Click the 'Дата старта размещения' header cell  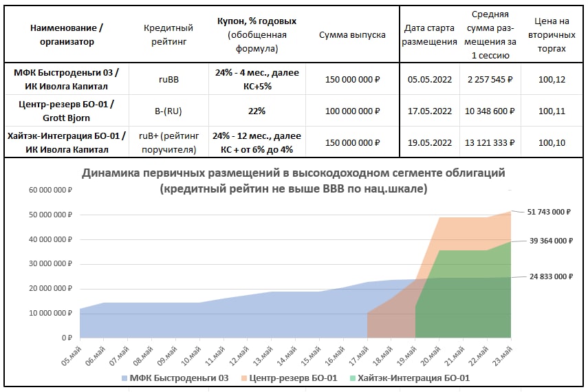coord(430,34)
